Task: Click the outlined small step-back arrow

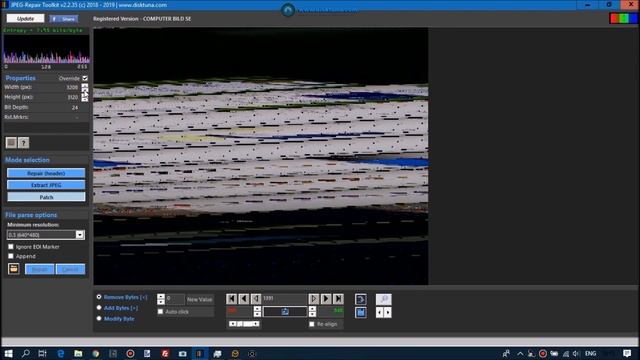Action: point(256,299)
